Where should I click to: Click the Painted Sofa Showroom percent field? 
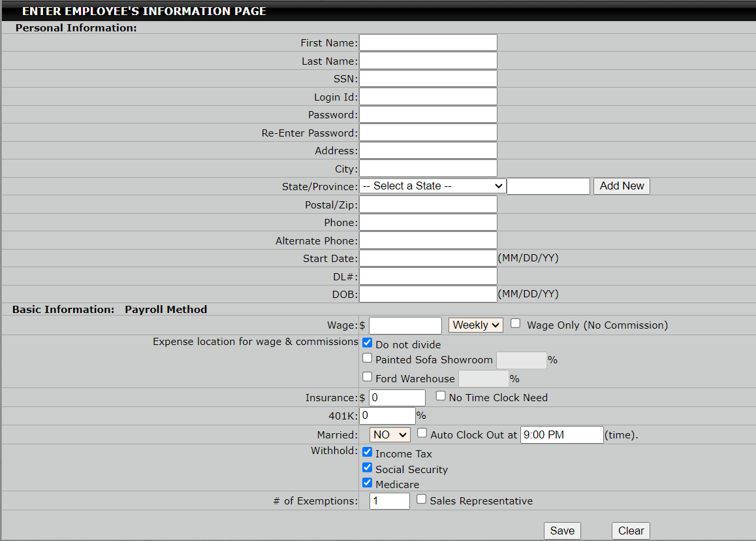522,360
